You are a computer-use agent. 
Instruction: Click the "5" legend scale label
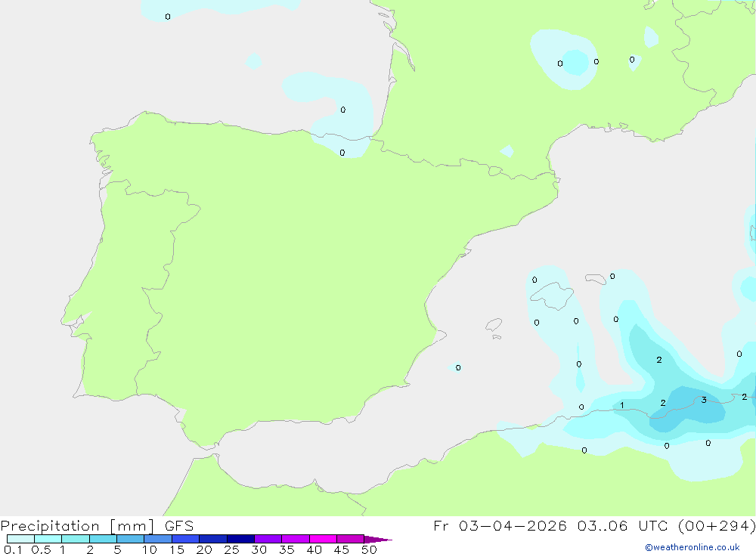point(117,549)
